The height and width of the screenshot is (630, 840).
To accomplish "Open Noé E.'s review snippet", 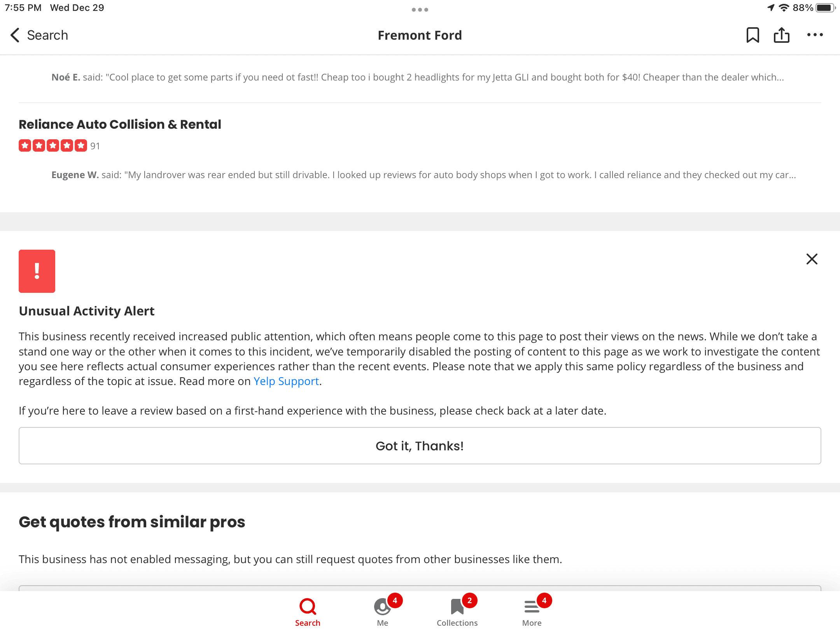I will coord(418,77).
